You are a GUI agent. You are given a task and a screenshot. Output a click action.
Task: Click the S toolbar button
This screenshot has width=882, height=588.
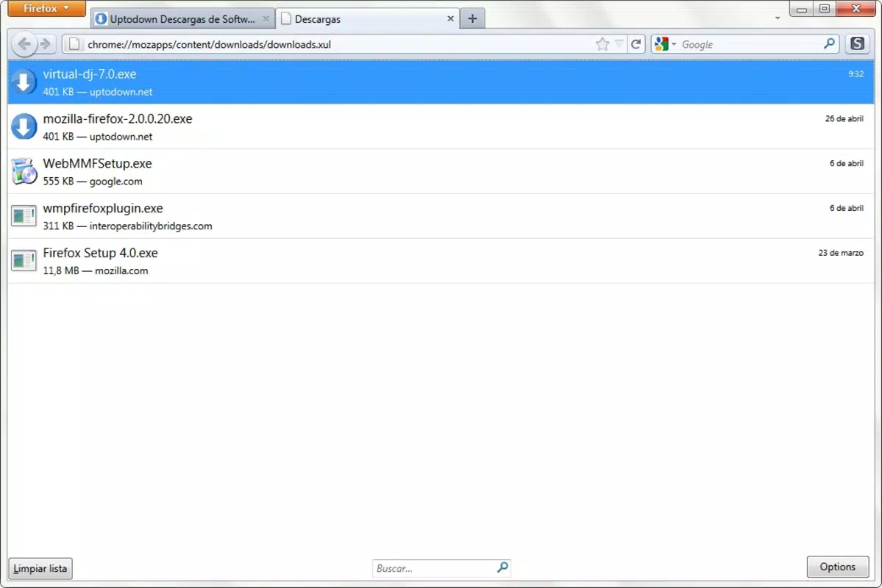coord(857,43)
